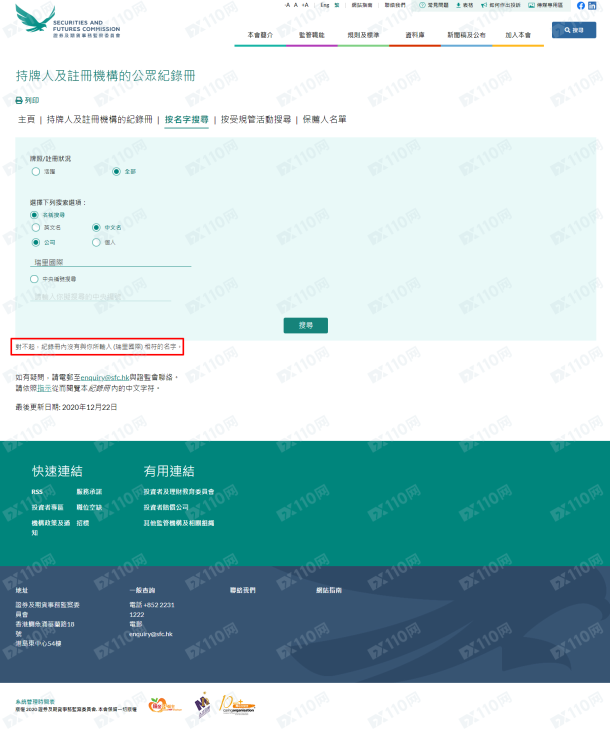Switch language to 繁
610x732 pixels.
[337, 5]
